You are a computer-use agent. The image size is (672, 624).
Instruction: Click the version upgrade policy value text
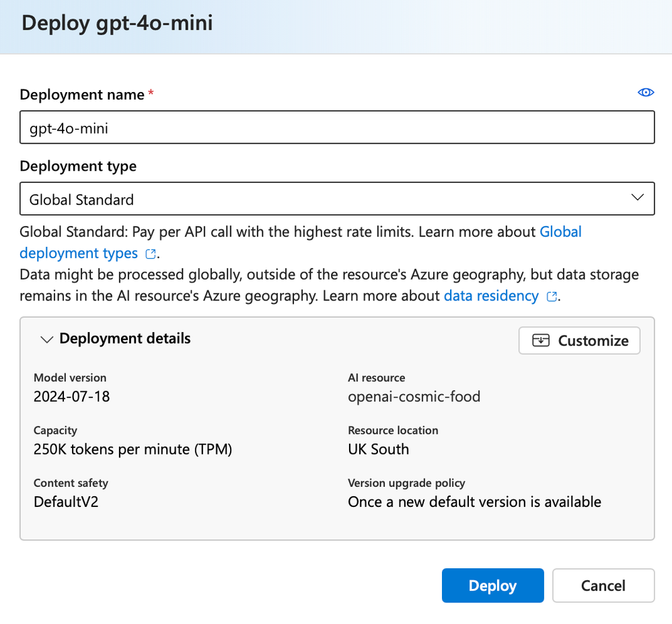[474, 502]
